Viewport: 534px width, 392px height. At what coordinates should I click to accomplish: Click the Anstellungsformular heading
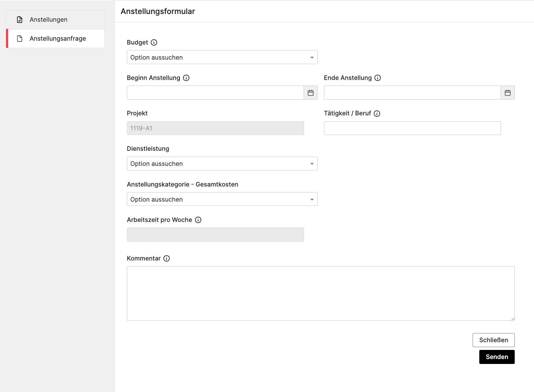click(x=158, y=11)
